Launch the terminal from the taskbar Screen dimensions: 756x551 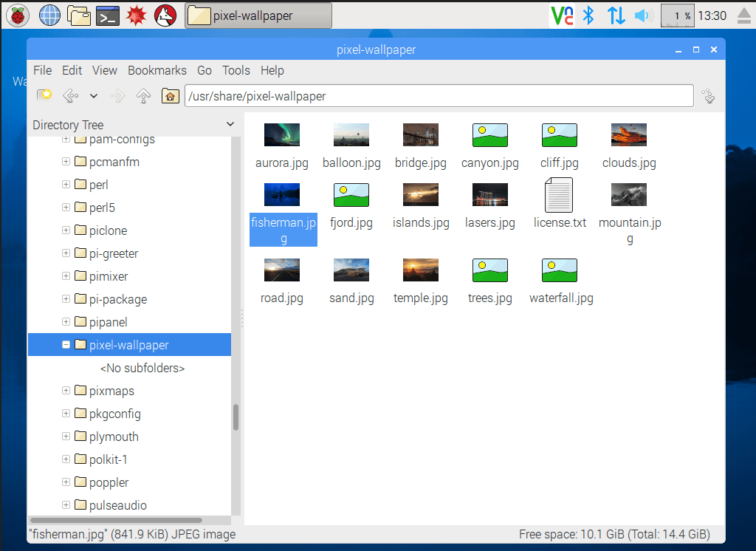(108, 15)
